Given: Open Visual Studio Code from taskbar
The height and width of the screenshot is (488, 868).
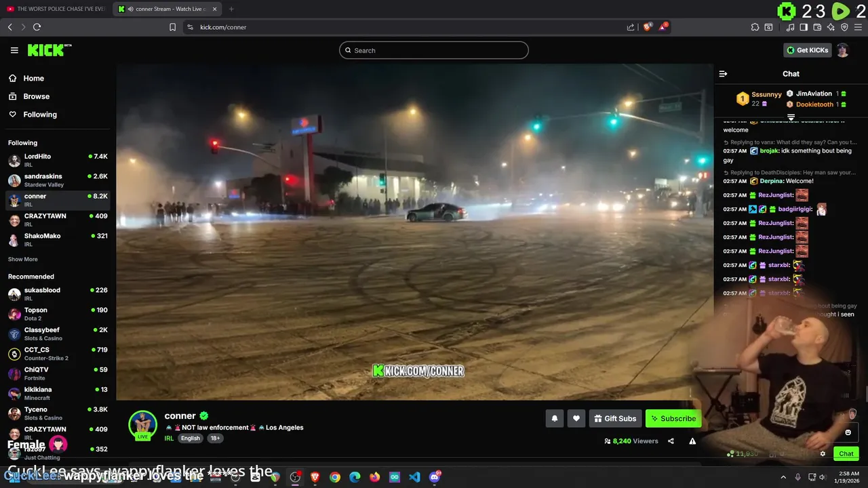Looking at the screenshot, I should [414, 477].
